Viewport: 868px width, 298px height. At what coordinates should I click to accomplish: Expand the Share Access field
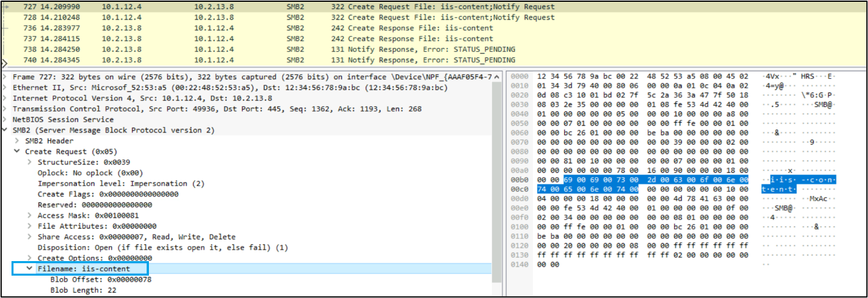click(x=29, y=237)
